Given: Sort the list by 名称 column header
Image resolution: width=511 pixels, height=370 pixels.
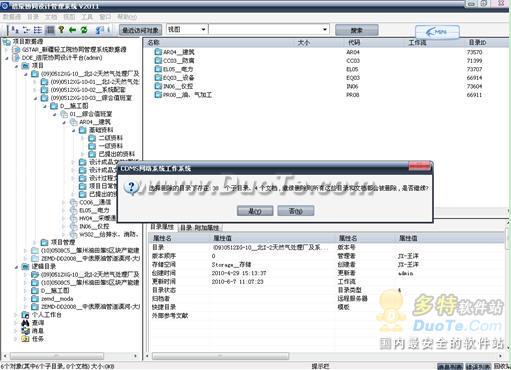Looking at the screenshot, I should pos(153,43).
